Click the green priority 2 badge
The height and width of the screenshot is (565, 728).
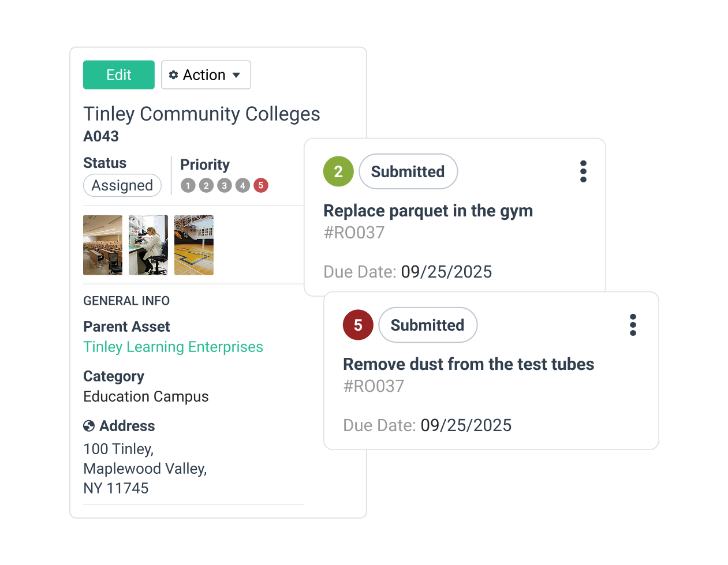click(338, 171)
